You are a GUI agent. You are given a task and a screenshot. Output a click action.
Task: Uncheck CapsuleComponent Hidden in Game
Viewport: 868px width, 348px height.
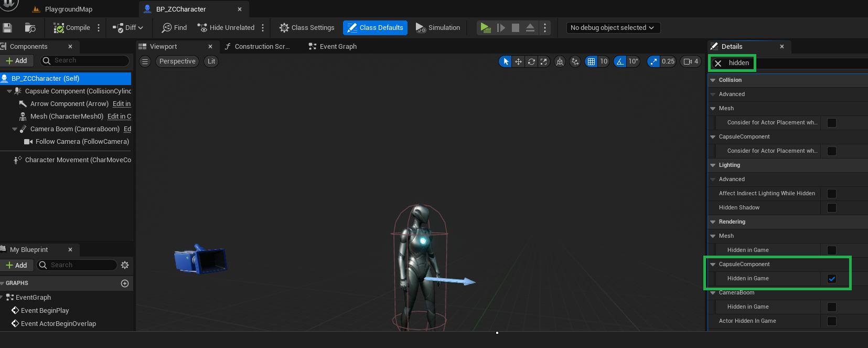(832, 279)
